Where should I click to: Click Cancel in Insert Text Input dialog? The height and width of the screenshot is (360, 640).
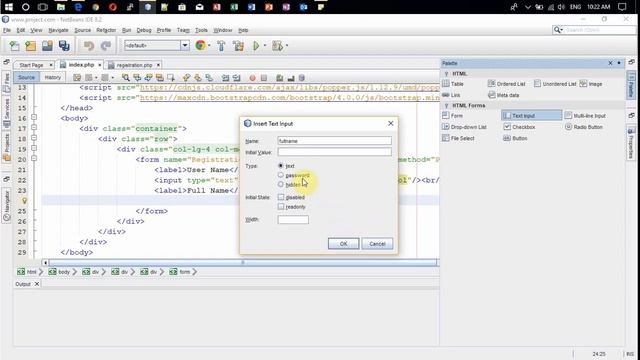(377, 244)
